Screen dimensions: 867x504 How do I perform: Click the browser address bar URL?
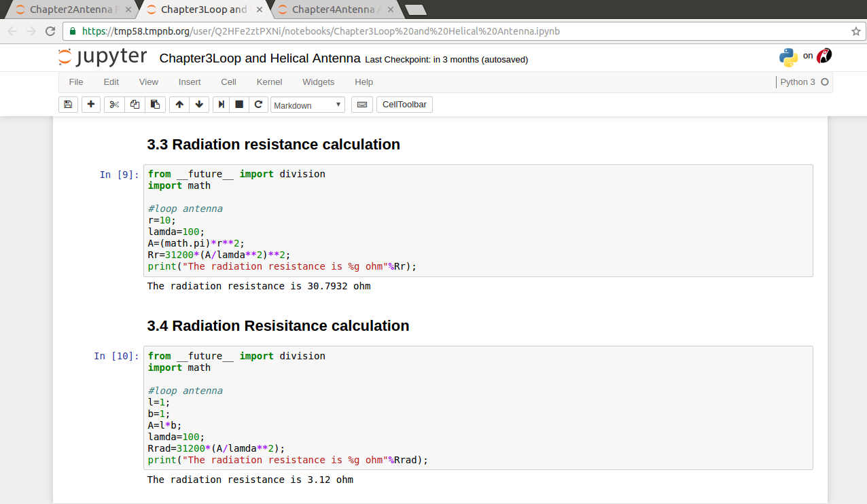[x=321, y=31]
